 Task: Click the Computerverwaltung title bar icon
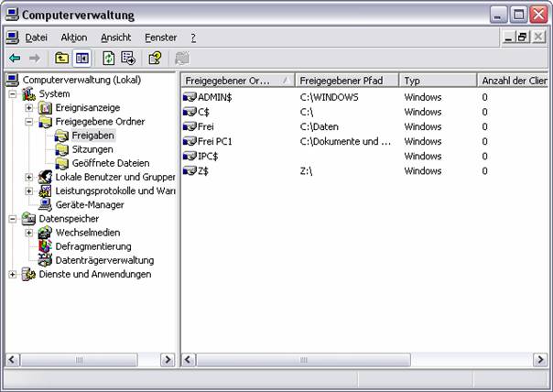[12, 15]
